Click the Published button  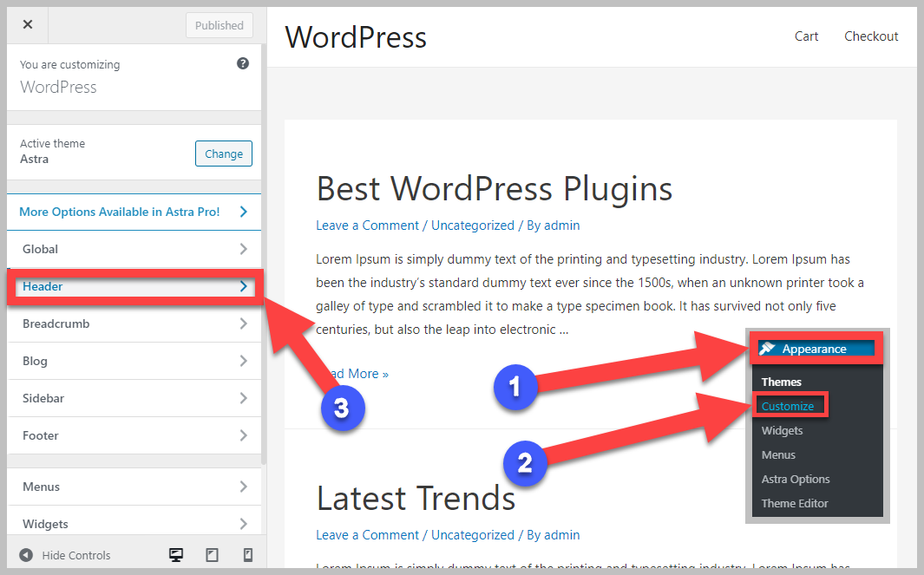tap(220, 25)
